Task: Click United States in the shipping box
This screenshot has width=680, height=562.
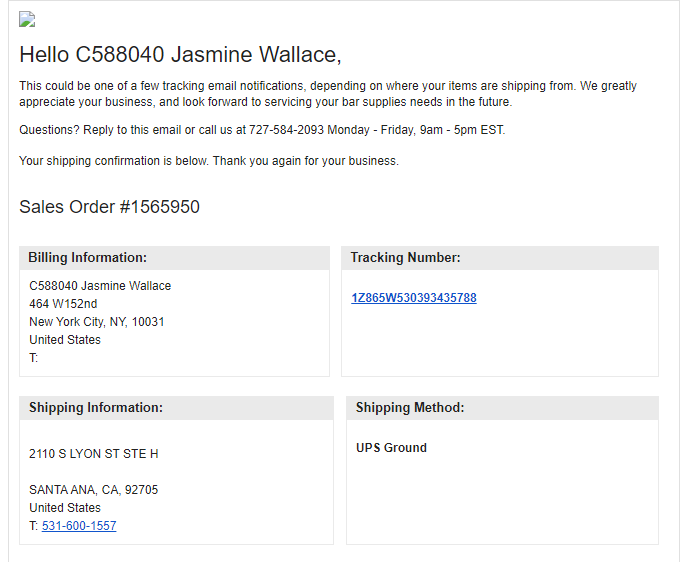Action: [65, 507]
